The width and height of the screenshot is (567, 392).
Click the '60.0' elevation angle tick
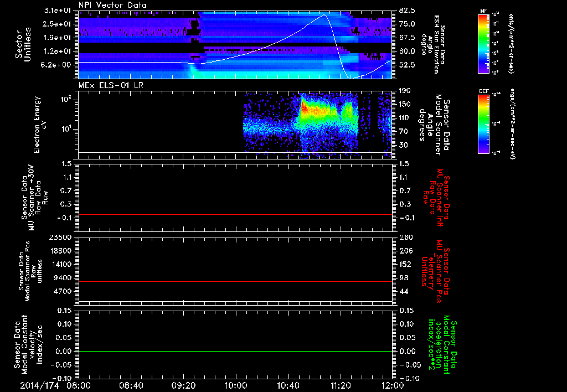tap(407, 51)
